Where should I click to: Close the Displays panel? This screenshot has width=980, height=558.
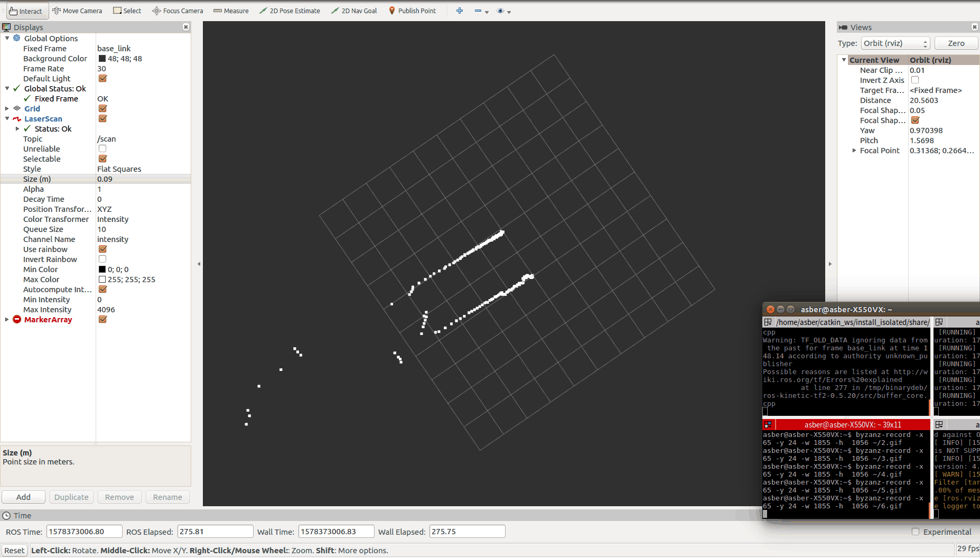(186, 27)
